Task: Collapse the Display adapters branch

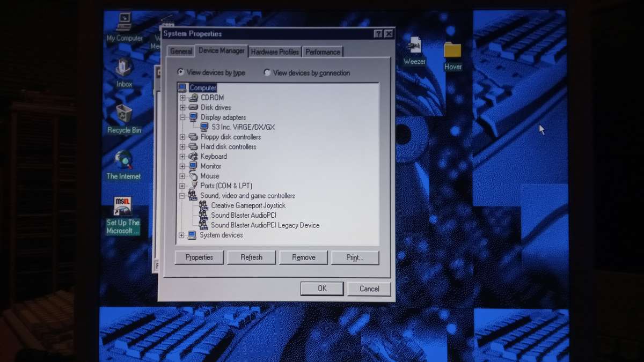Action: (181, 117)
